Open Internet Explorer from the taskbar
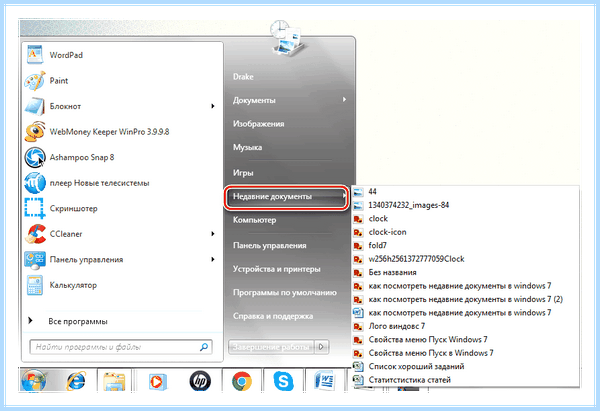Screen dimensions: 600x411 (x=76, y=381)
